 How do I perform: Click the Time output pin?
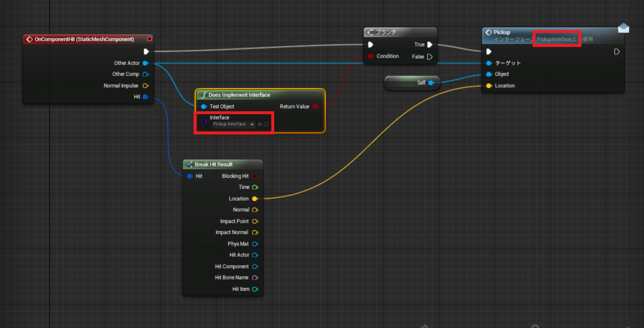point(255,187)
